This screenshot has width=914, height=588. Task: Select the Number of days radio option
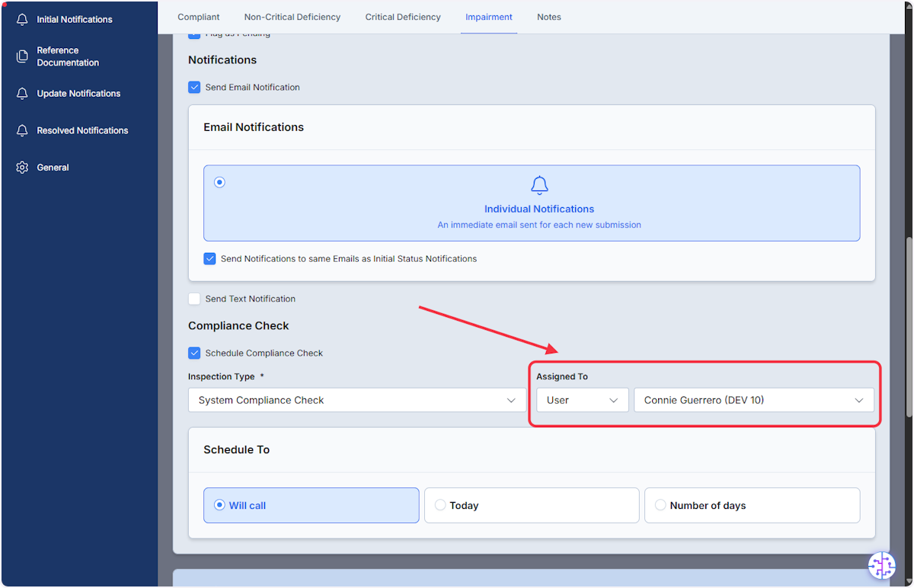(660, 505)
